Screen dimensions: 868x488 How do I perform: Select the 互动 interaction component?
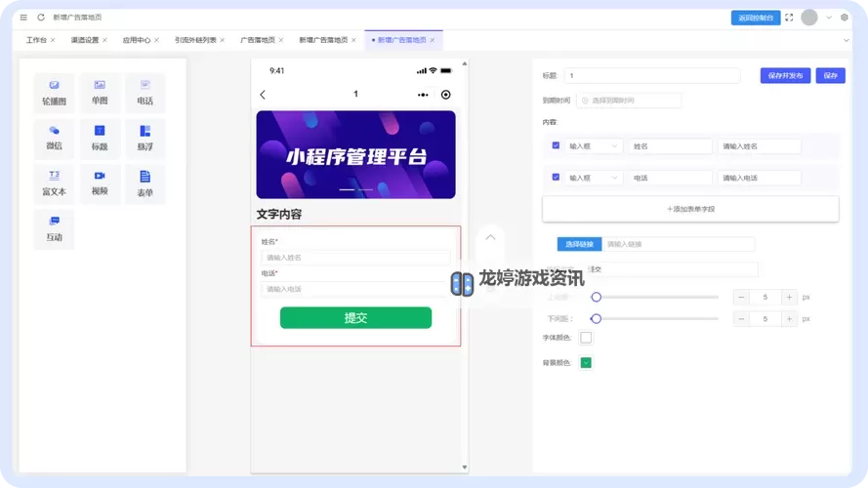click(x=54, y=228)
